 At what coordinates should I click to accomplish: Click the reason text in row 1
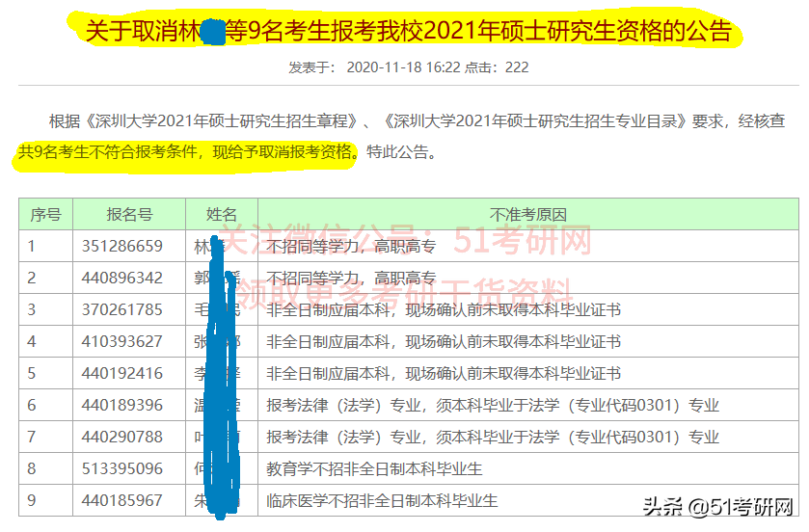(x=351, y=247)
